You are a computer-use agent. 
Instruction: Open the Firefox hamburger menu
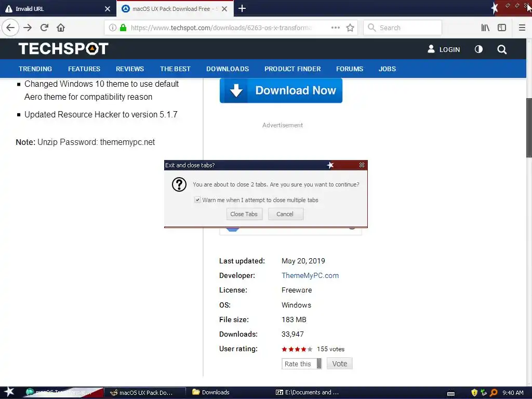tap(522, 28)
